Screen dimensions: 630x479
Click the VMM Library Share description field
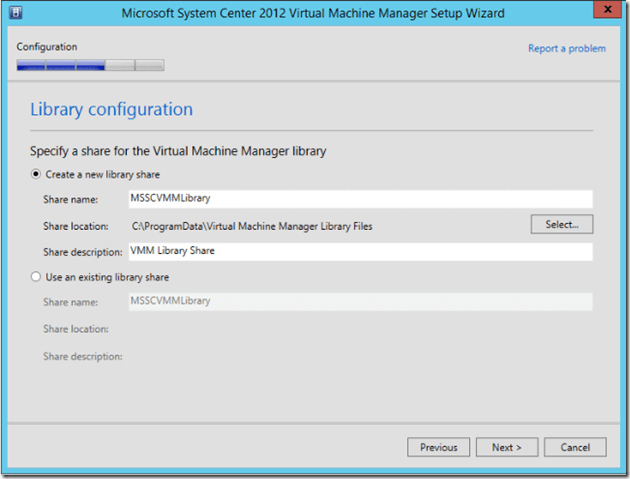[360, 251]
